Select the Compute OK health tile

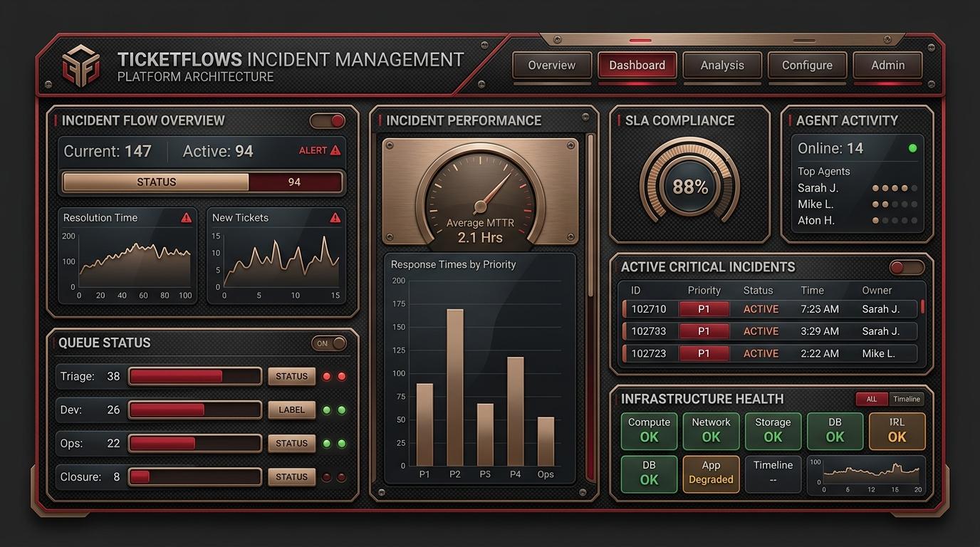point(649,431)
